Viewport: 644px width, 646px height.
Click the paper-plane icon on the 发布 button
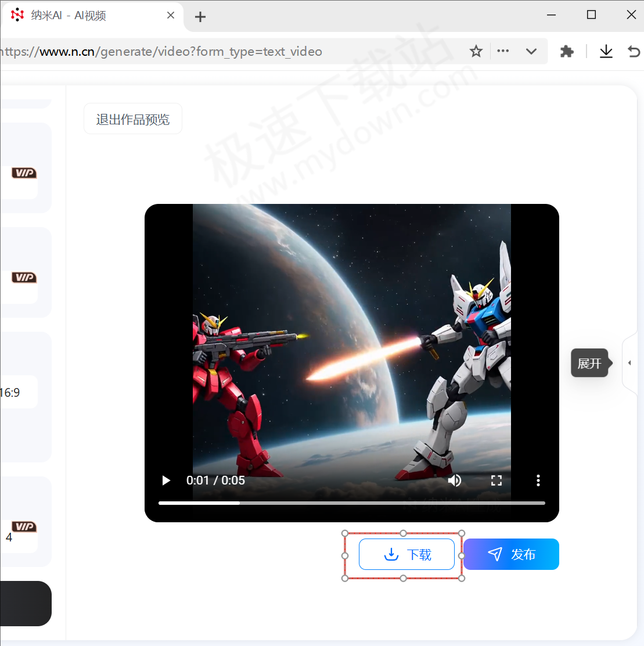(495, 554)
